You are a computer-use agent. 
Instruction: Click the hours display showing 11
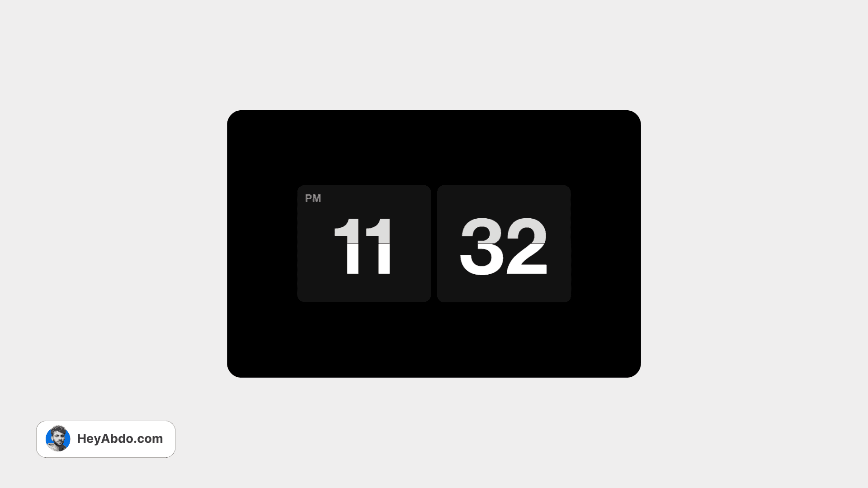363,243
